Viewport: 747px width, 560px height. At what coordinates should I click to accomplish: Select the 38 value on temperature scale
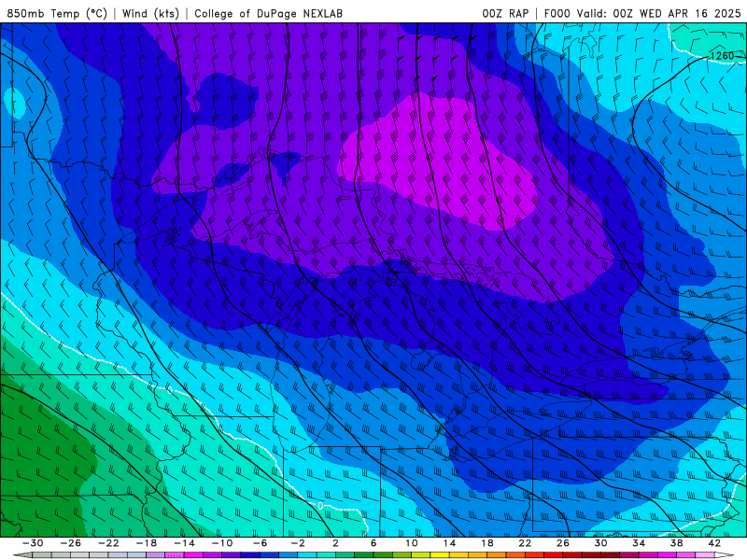click(676, 543)
